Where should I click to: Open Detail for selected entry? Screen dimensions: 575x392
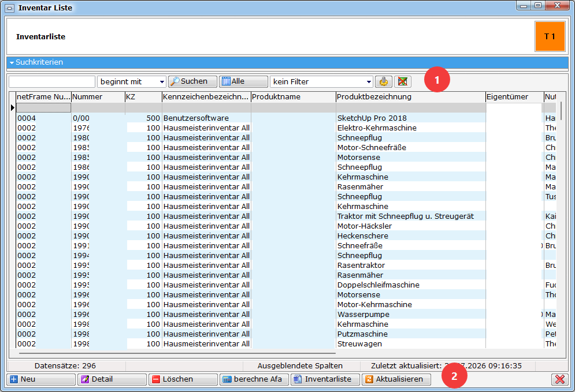click(112, 379)
